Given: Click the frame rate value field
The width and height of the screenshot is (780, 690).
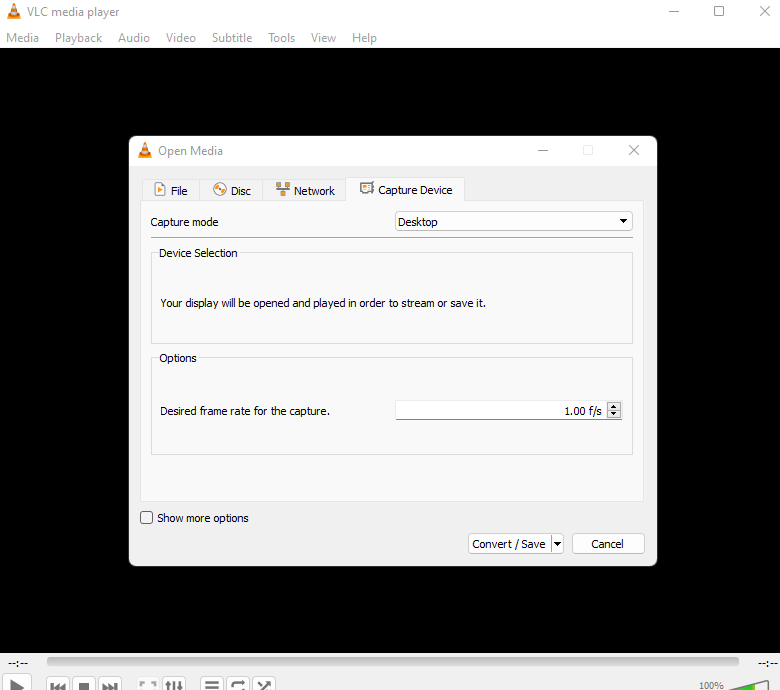Looking at the screenshot, I should 500,410.
